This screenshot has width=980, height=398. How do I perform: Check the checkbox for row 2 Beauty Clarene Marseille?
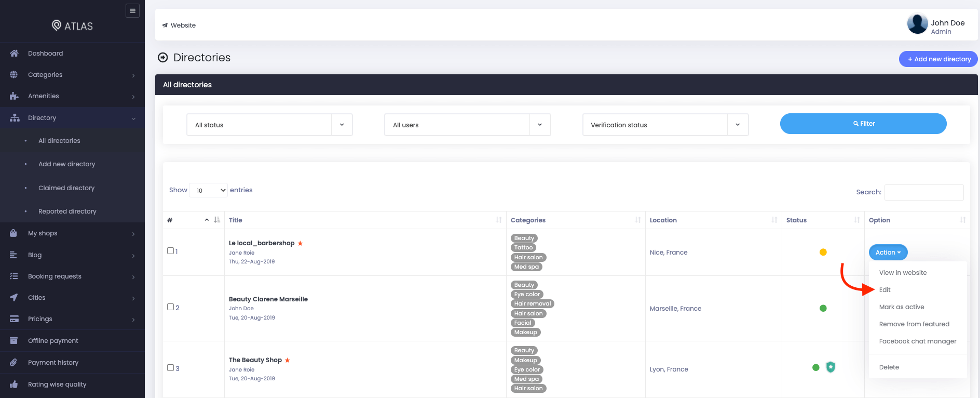[x=170, y=307]
